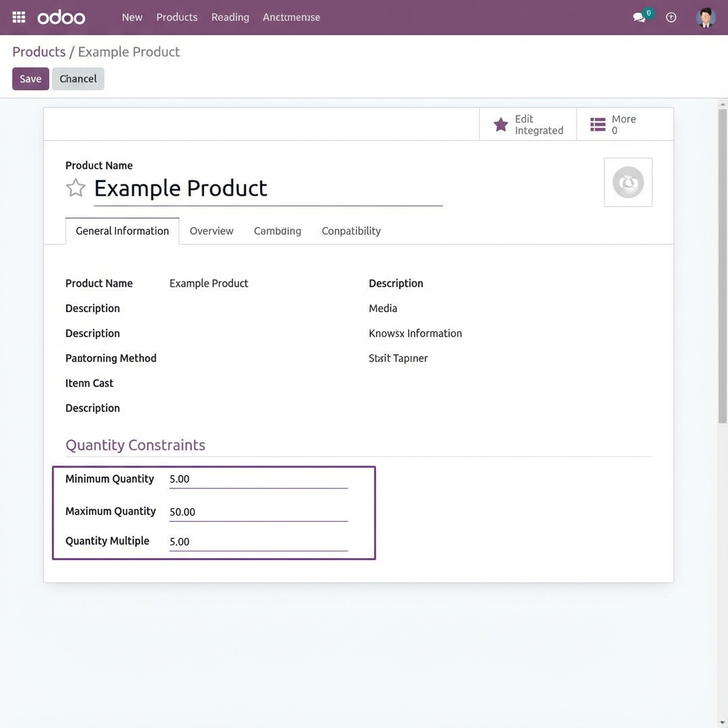Open the More list icon
728x728 pixels.
click(x=596, y=124)
